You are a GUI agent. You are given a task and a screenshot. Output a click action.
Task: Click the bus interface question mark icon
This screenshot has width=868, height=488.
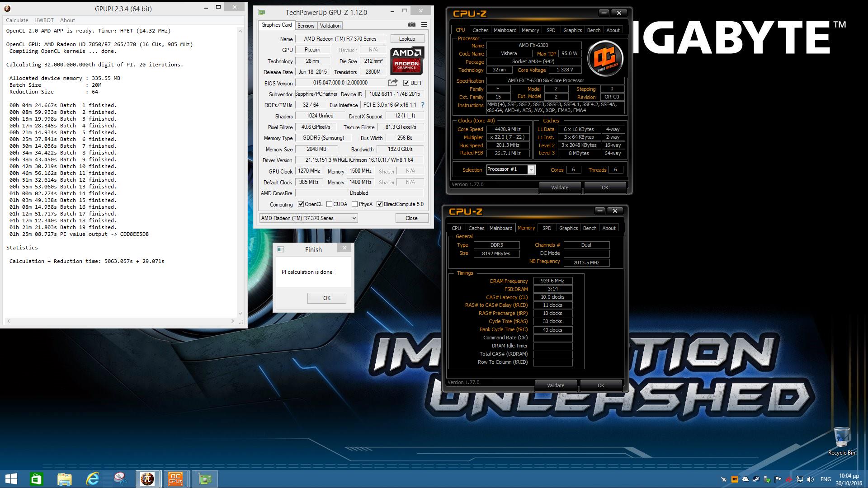(423, 105)
